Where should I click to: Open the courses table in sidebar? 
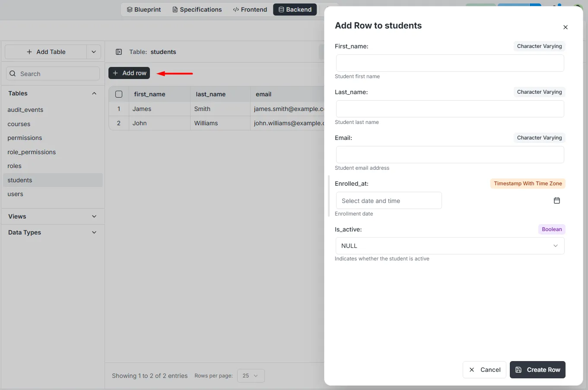click(x=19, y=124)
